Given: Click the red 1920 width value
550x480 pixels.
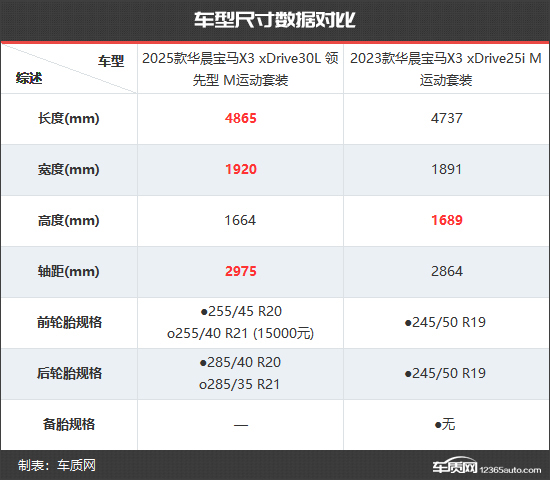Looking at the screenshot, I should pos(241,169).
